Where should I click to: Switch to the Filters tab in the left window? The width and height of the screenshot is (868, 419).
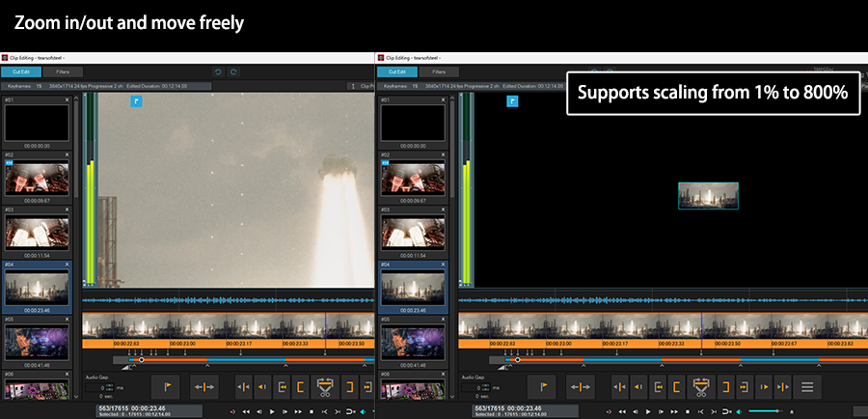[x=63, y=72]
